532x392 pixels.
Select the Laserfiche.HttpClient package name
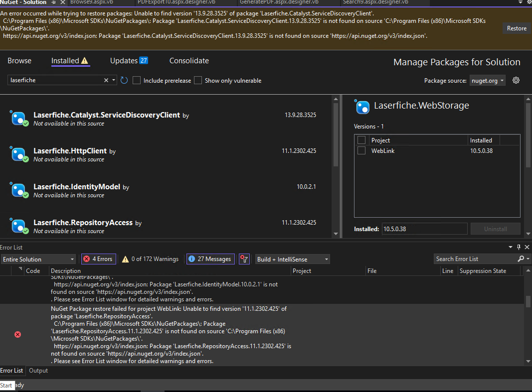click(70, 151)
